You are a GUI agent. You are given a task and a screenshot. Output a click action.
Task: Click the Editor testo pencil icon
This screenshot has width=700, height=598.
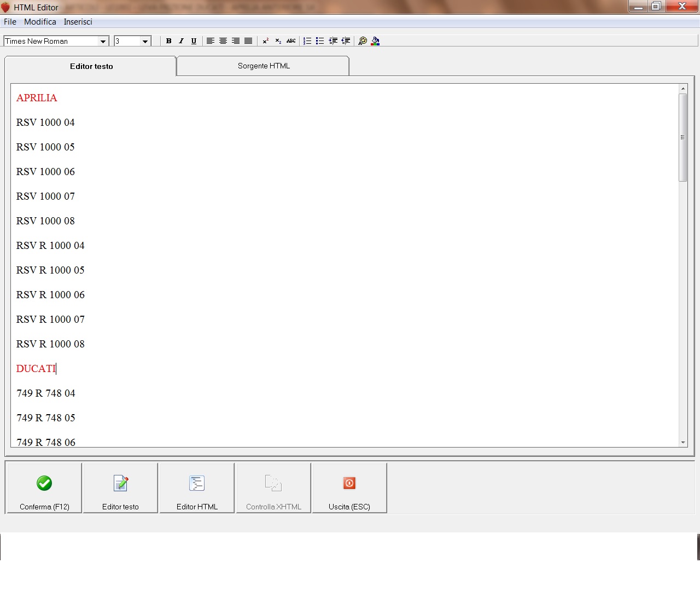[x=121, y=483]
